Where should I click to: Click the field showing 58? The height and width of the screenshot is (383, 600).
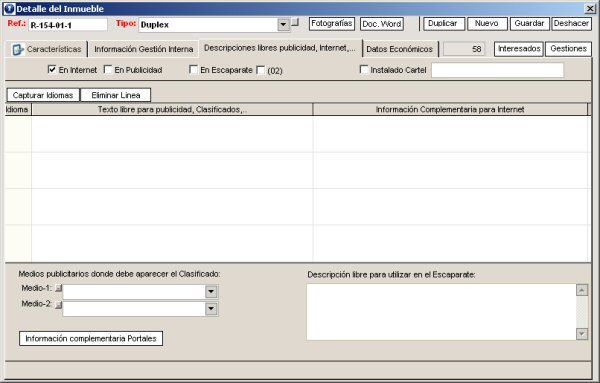click(464, 49)
